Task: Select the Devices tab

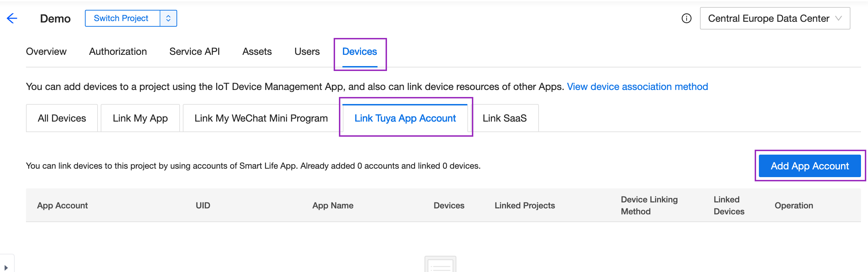Action: coord(360,52)
